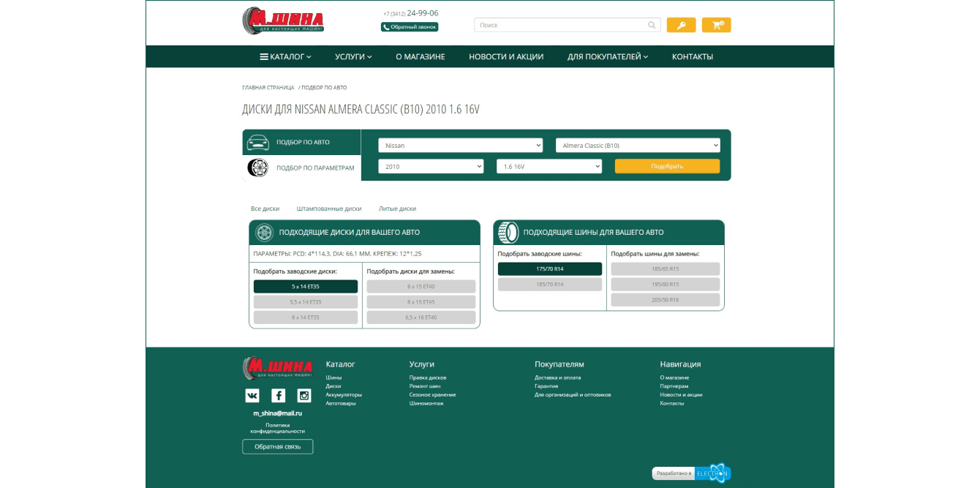This screenshot has height=488, width=980.
Task: Select factory disc 5,5 x 14 ET35
Action: [306, 301]
